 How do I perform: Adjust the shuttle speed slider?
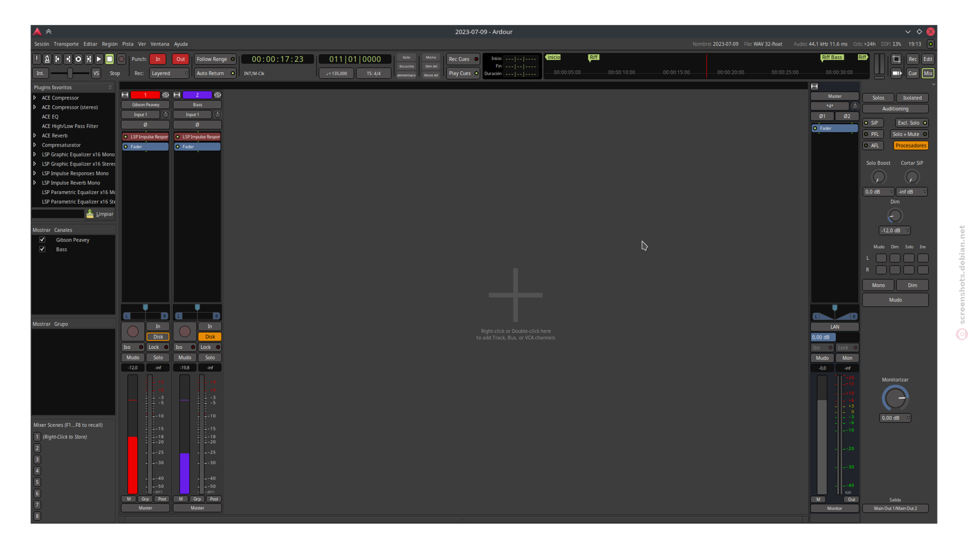click(x=70, y=73)
